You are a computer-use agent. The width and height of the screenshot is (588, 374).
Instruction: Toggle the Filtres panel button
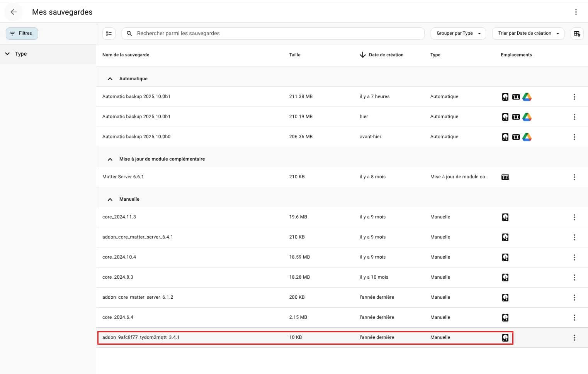[x=22, y=34]
